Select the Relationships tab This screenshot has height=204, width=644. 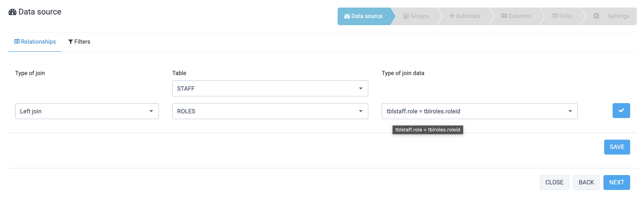pyautogui.click(x=35, y=42)
